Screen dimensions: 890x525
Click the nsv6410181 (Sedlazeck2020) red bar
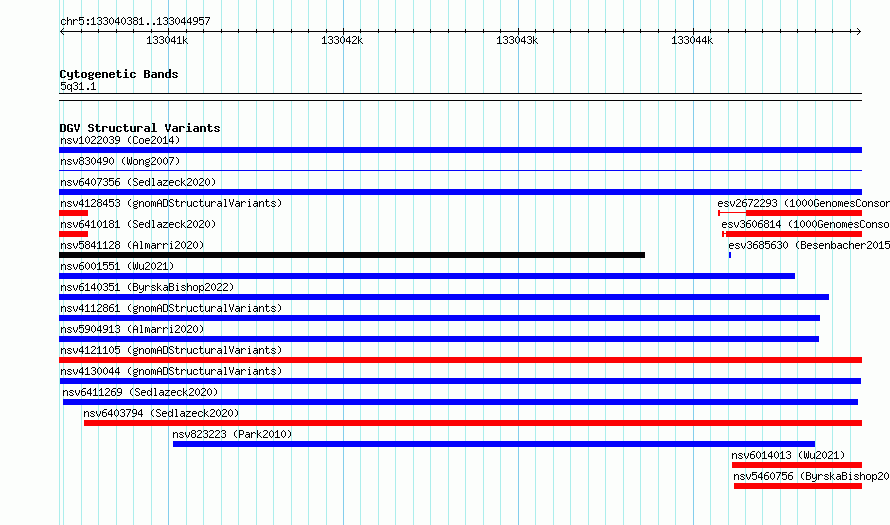(73, 234)
